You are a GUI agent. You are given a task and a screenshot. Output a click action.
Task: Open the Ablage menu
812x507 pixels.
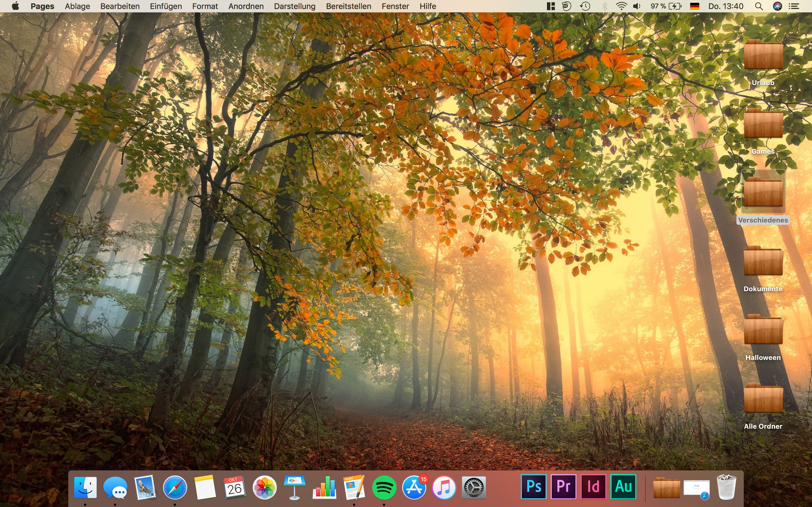coord(77,6)
